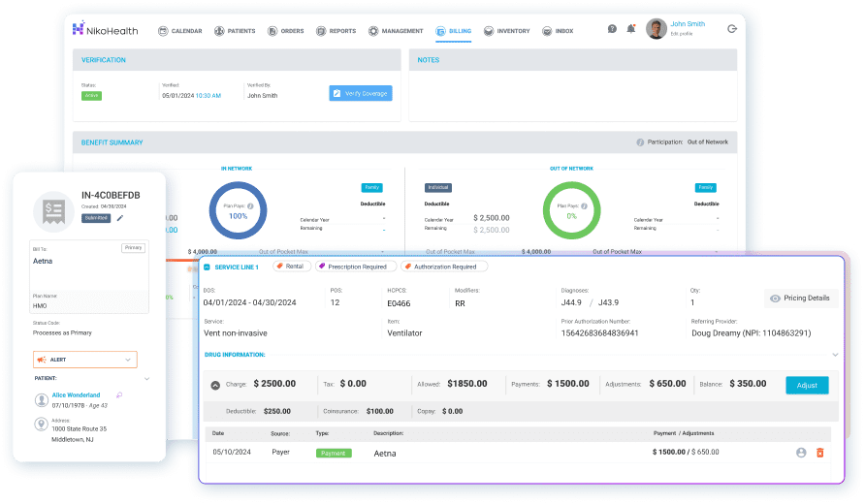
Task: Expand the Drug Information section chevron
Action: (x=835, y=355)
